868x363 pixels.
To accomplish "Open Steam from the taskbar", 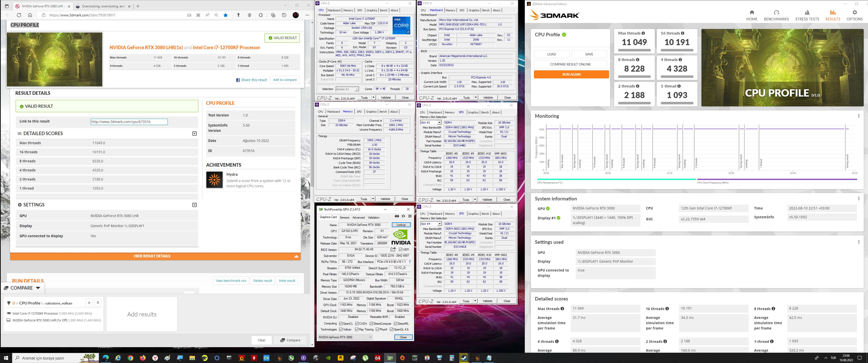I will click(464, 358).
